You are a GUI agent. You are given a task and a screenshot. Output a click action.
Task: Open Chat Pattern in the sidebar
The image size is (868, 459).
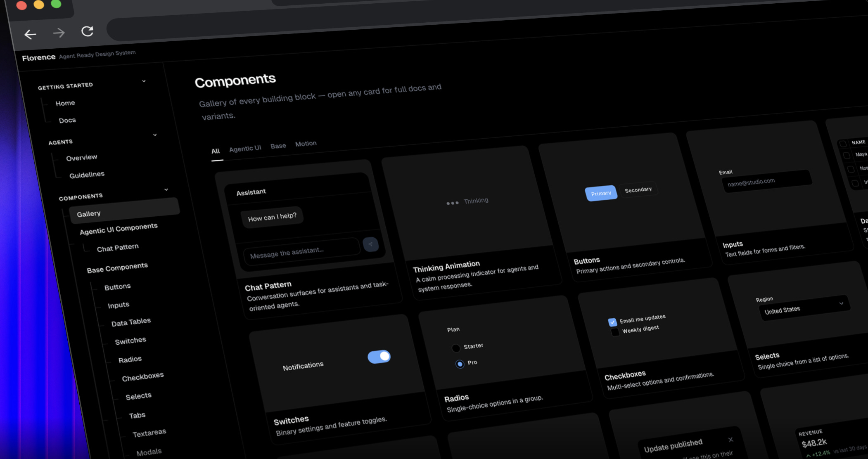[118, 248]
